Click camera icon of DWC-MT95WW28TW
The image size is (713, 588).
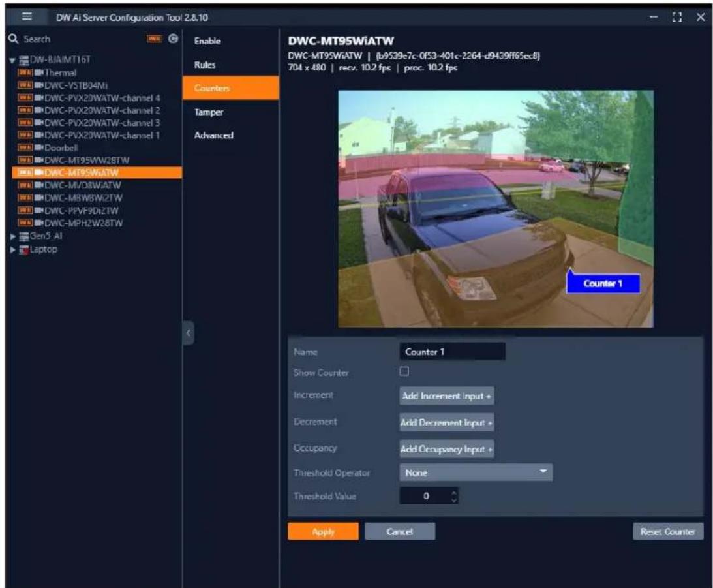[x=38, y=160]
